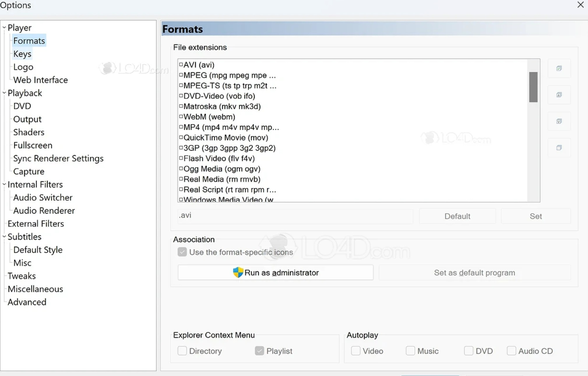Select the Player category label
The height and width of the screenshot is (376, 588).
(x=20, y=28)
